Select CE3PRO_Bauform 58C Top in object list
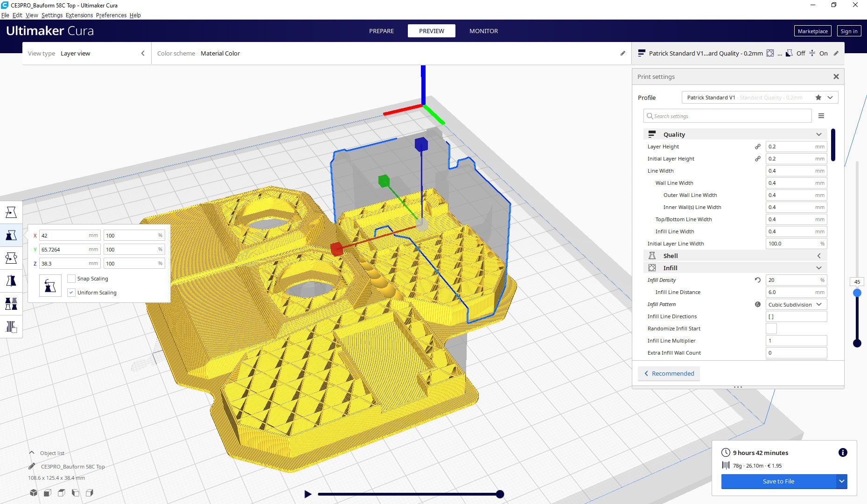This screenshot has width=867, height=504. coord(73,466)
